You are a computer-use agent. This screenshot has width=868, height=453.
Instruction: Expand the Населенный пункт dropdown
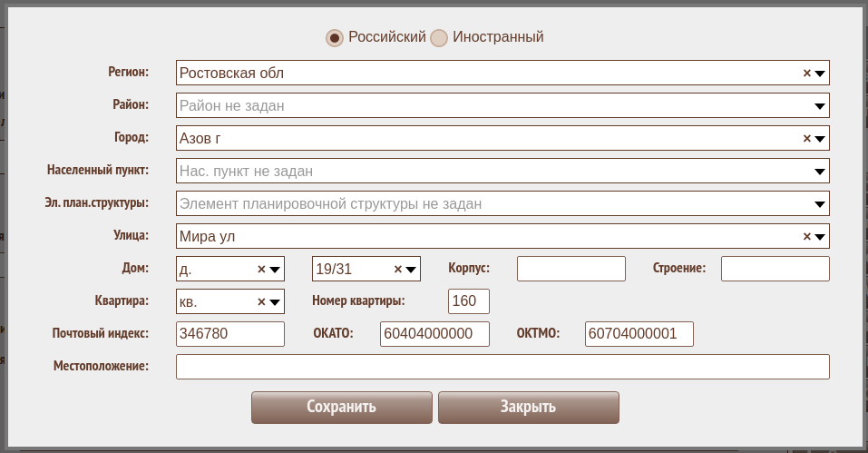coord(819,172)
